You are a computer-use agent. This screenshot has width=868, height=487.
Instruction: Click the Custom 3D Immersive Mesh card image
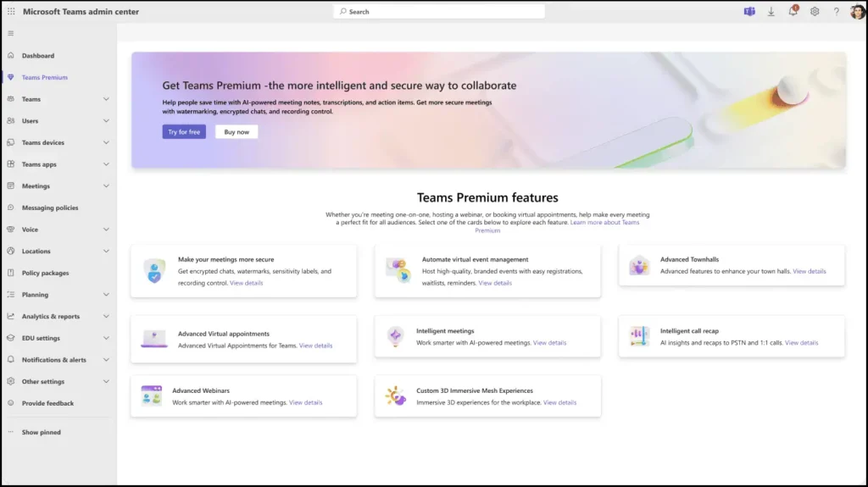[395, 396]
